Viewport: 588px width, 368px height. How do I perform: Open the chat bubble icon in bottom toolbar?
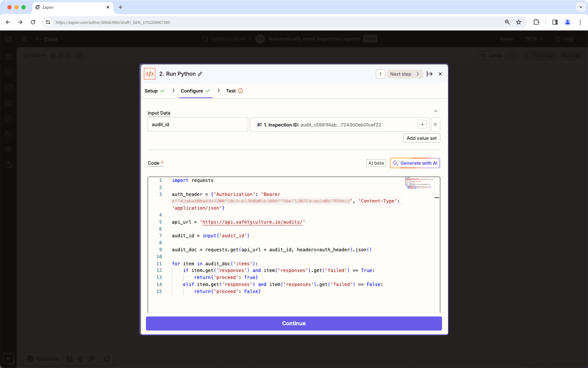coord(106,359)
